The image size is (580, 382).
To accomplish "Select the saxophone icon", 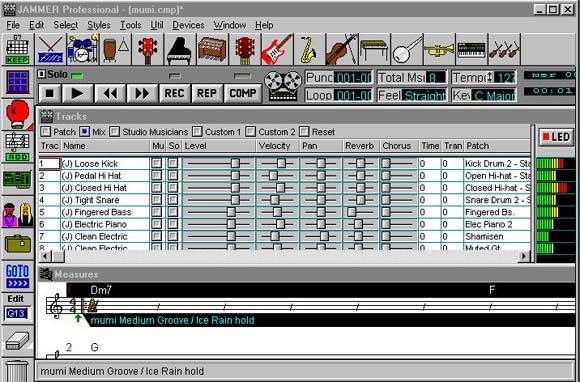I will click(x=309, y=49).
